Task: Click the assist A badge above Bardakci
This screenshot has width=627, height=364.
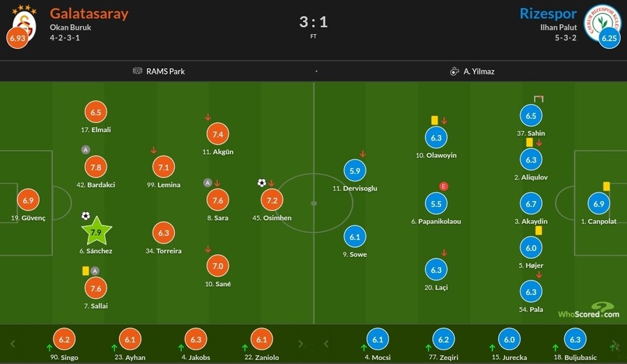Action: pos(86,150)
